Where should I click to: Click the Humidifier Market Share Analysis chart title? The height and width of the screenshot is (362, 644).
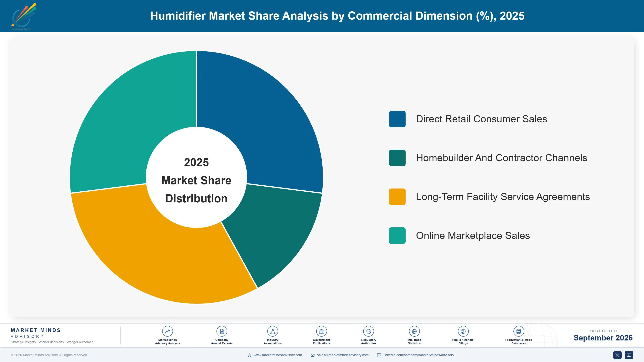click(x=337, y=16)
